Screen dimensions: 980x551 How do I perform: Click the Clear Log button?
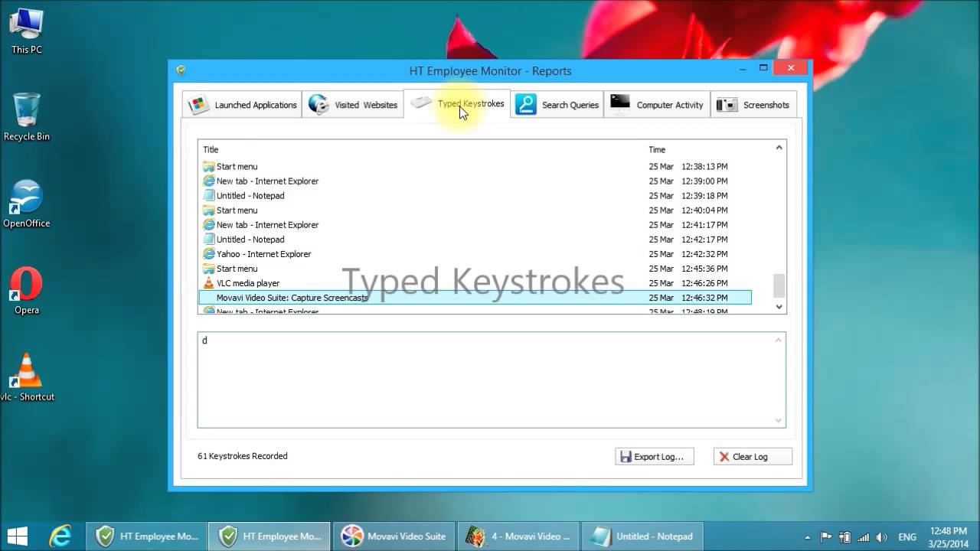click(753, 456)
